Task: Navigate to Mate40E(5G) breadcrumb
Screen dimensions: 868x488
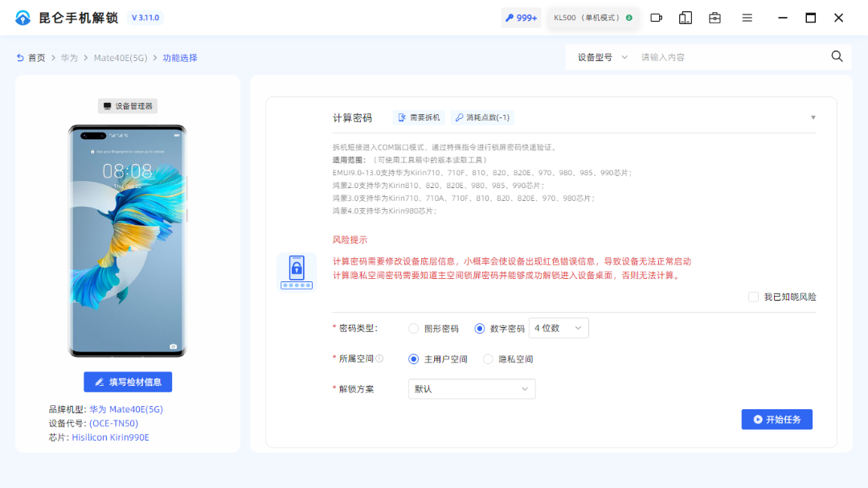Action: coord(120,58)
